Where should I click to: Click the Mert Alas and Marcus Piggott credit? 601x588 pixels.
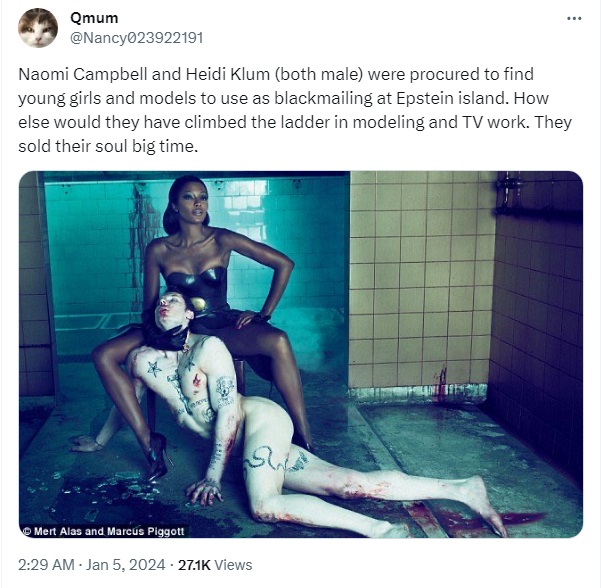pos(103,531)
